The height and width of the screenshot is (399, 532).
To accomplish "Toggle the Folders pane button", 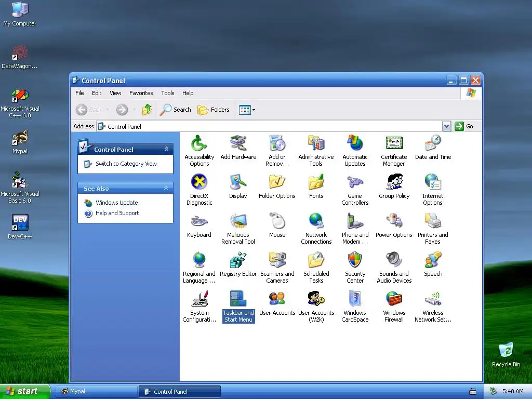I will (214, 110).
